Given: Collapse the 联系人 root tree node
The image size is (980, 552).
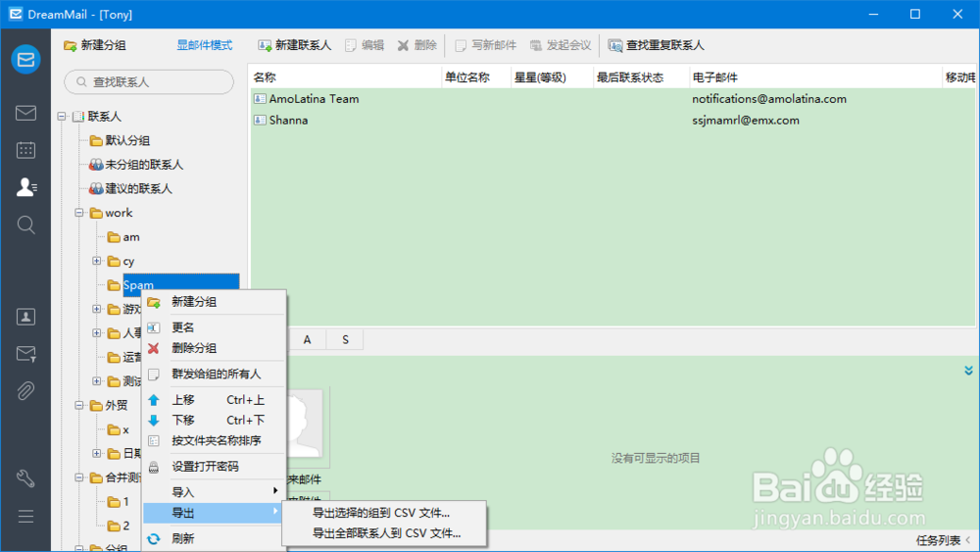Looking at the screenshot, I should pyautogui.click(x=62, y=117).
